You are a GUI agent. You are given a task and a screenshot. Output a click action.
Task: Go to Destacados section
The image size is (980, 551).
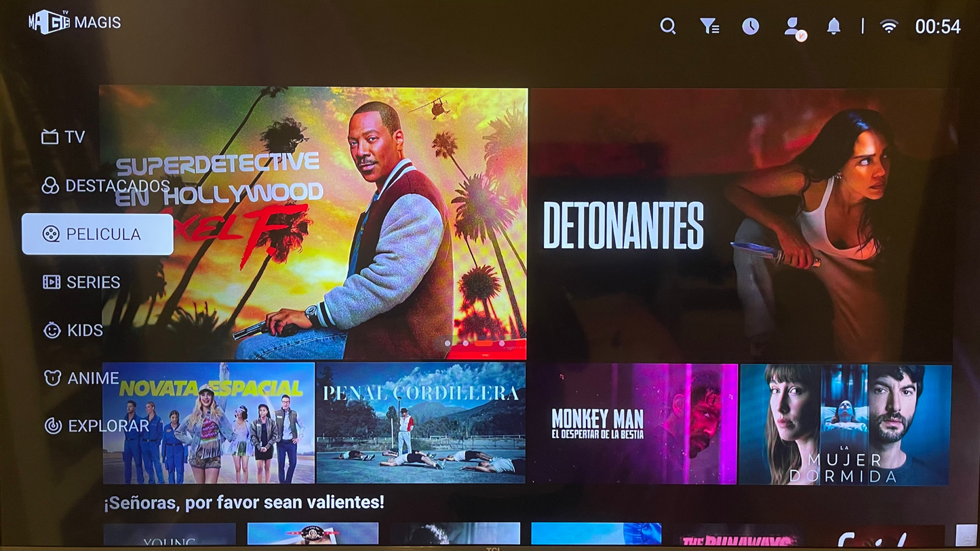pyautogui.click(x=105, y=186)
